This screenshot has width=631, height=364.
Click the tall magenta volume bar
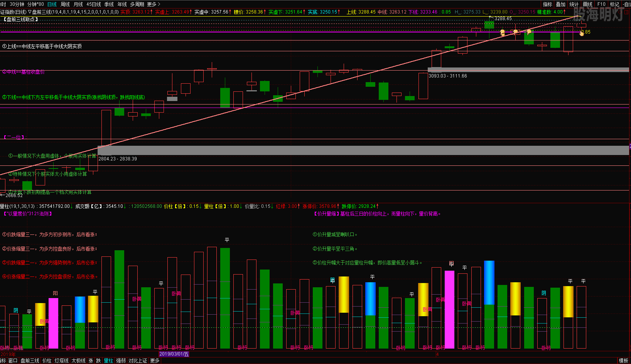pyautogui.click(x=449, y=310)
